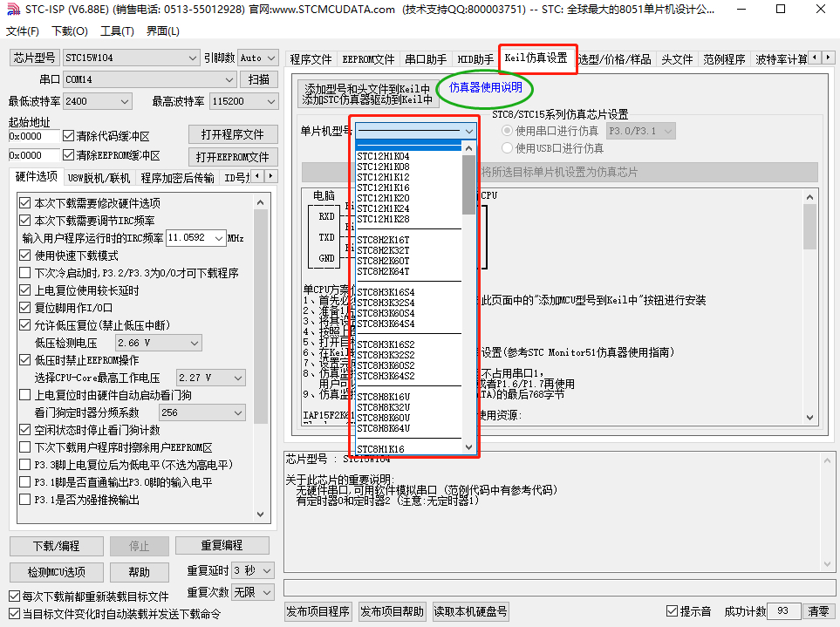Click the chip model list scrollbar thumb

[x=468, y=184]
